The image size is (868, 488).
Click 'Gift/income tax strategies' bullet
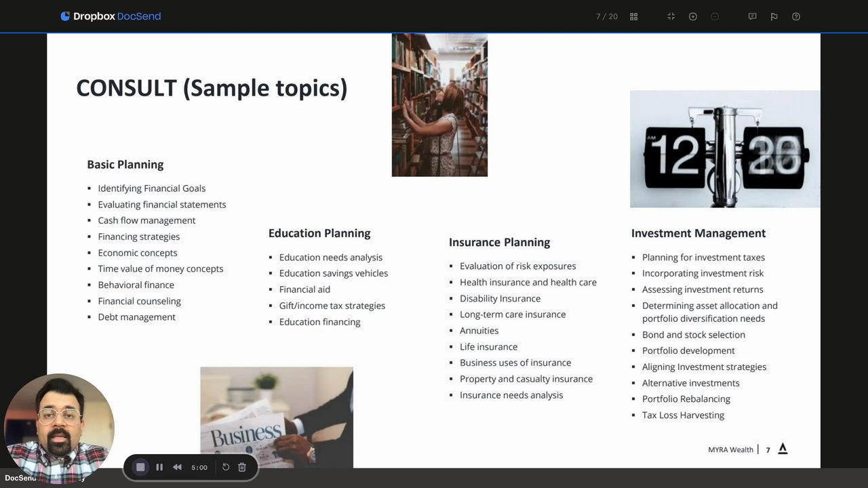tap(332, 306)
